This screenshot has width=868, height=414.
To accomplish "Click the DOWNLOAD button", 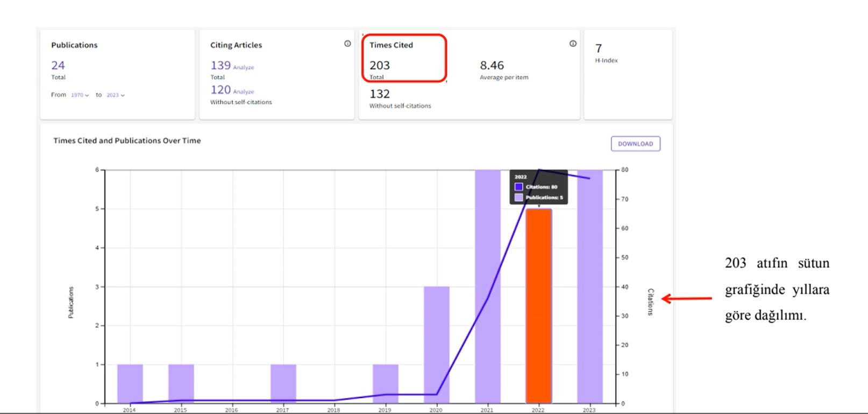I will [635, 144].
